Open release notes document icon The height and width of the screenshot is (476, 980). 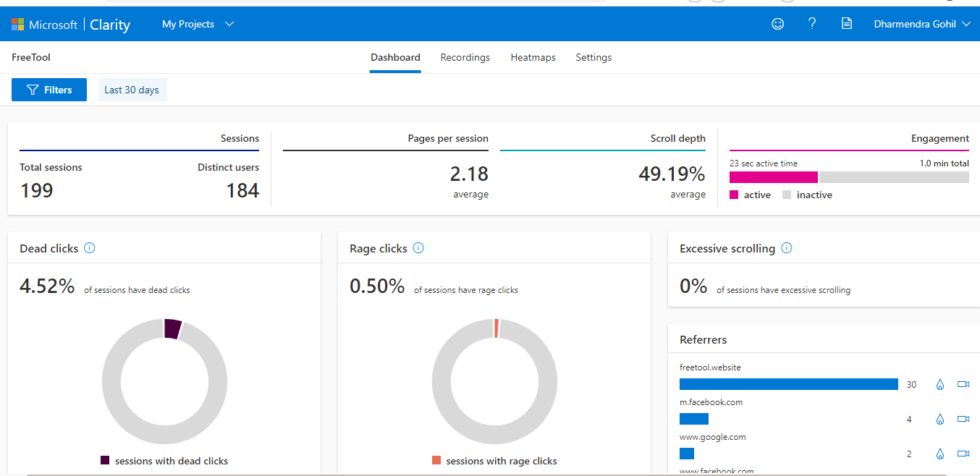846,23
